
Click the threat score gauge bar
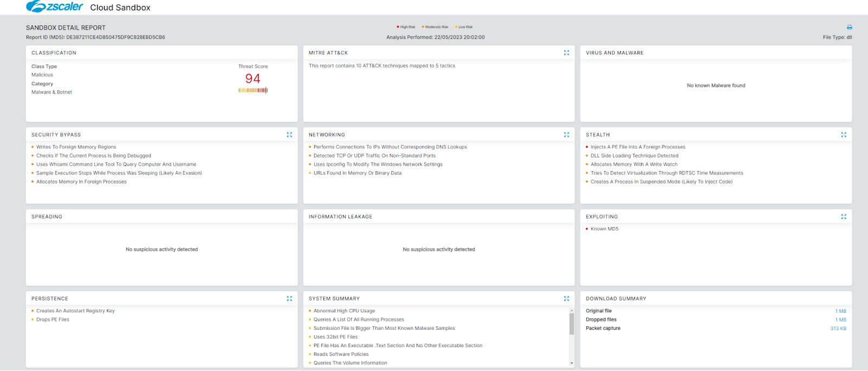(253, 91)
